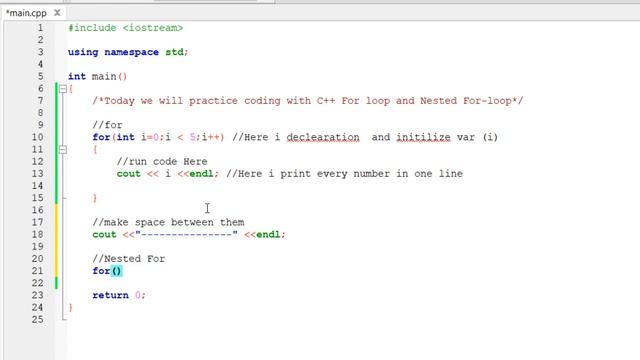The image size is (640, 360).
Task: Click the 'for(int i=0;i < 5;i++)' statement
Action: [x=158, y=137]
